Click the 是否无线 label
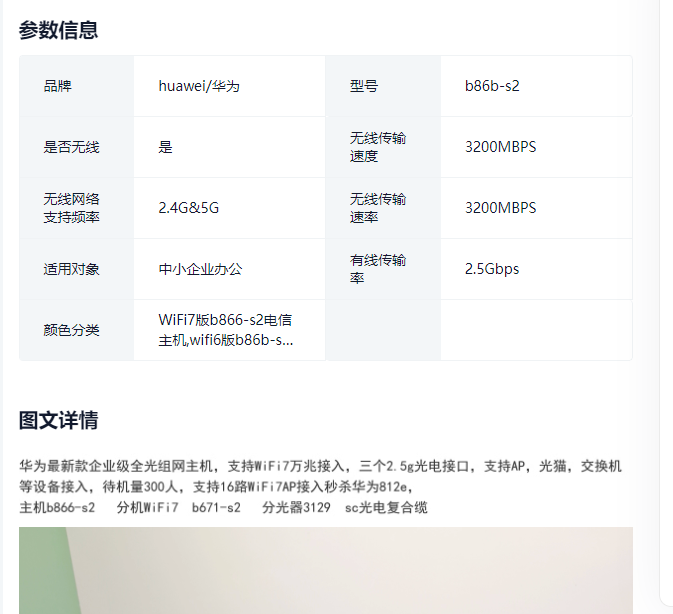 pyautogui.click(x=71, y=147)
